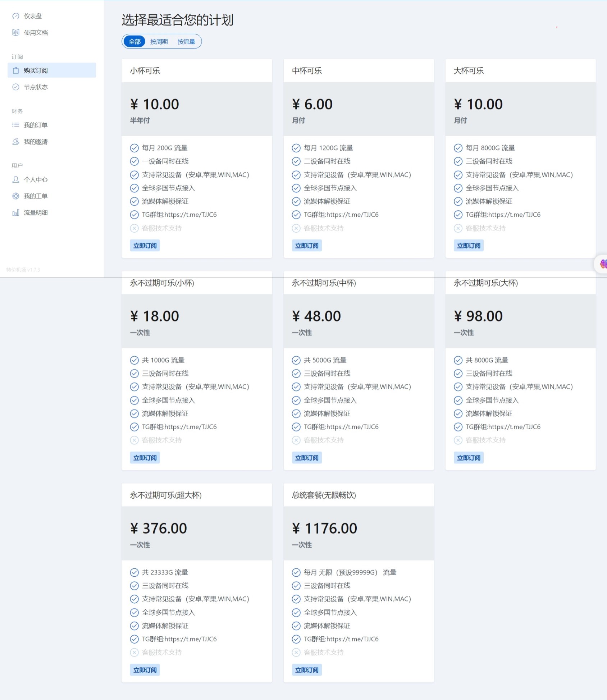Click the traffic details bar chart icon
The image size is (607, 700).
pyautogui.click(x=16, y=213)
